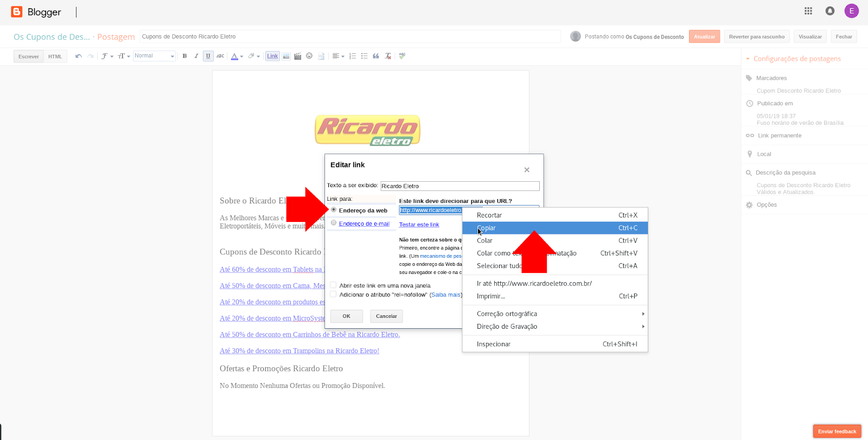Check the rel=nofollow attribute box
868x440 pixels.
[x=333, y=294]
